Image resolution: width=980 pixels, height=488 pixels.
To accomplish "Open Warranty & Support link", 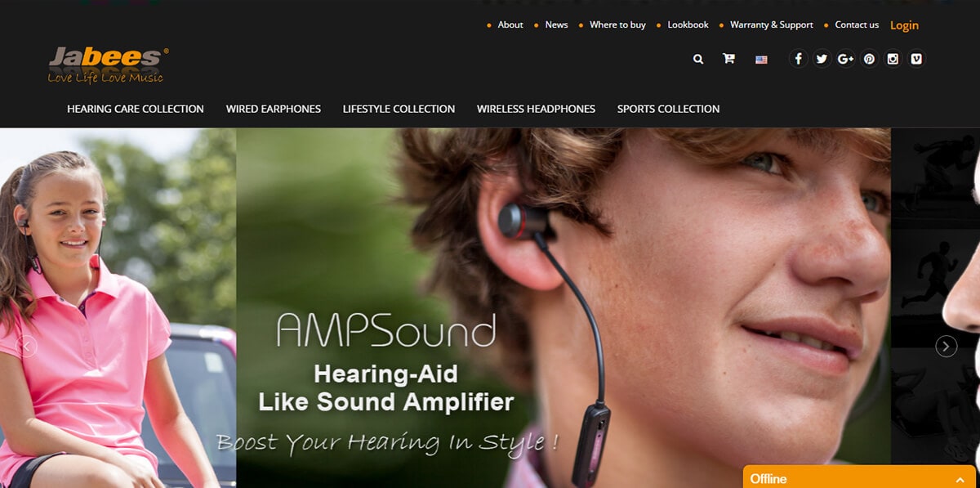I will (772, 25).
